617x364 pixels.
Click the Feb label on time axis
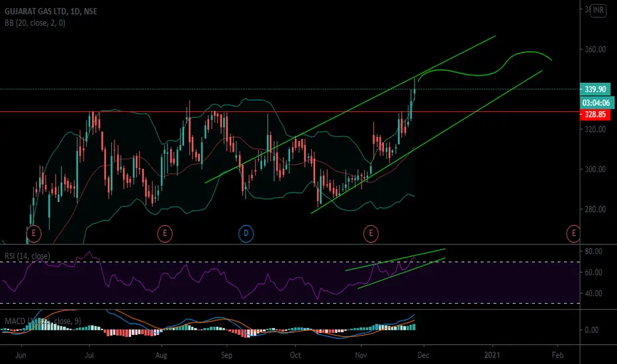(557, 355)
